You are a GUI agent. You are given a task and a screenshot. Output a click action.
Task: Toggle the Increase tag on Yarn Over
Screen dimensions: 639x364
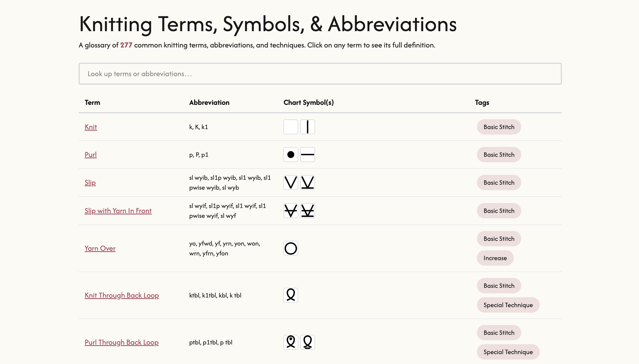(495, 258)
